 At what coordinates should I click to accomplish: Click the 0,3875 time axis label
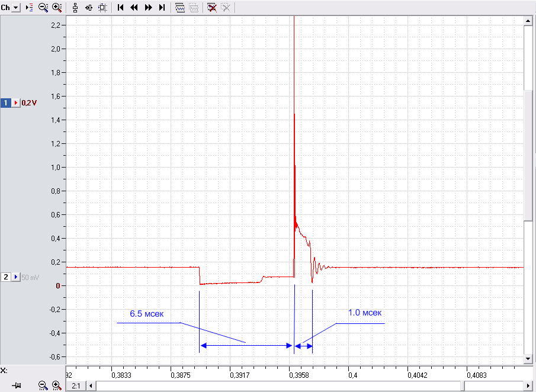(181, 375)
